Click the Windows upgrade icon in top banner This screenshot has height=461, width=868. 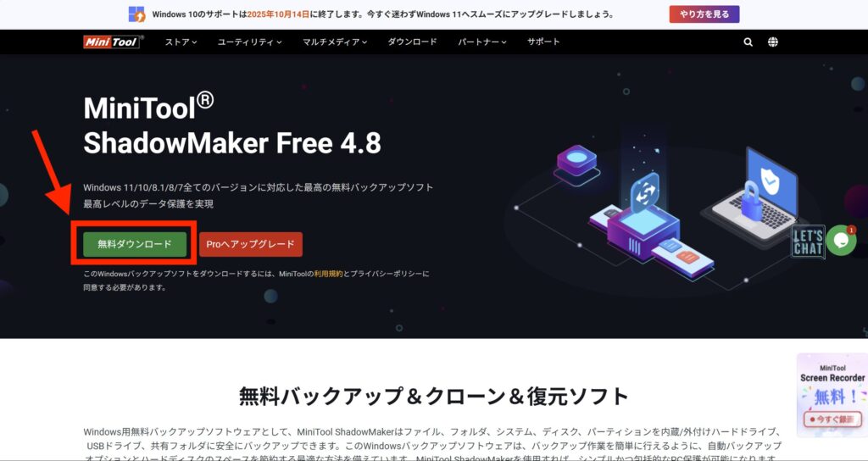click(x=136, y=14)
